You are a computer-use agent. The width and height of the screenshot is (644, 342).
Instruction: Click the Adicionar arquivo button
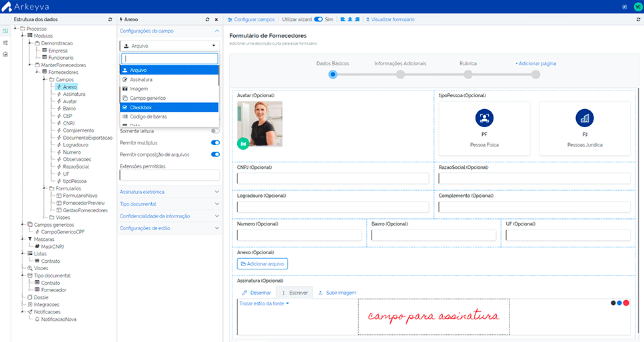[x=262, y=264]
